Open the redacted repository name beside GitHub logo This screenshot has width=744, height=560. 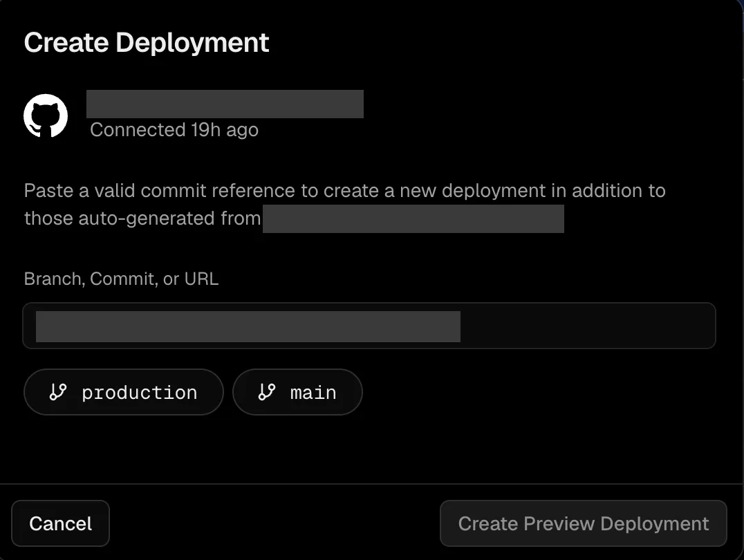coord(225,104)
